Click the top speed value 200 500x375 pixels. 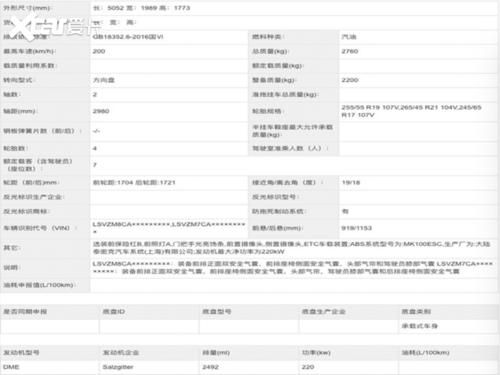(x=99, y=51)
